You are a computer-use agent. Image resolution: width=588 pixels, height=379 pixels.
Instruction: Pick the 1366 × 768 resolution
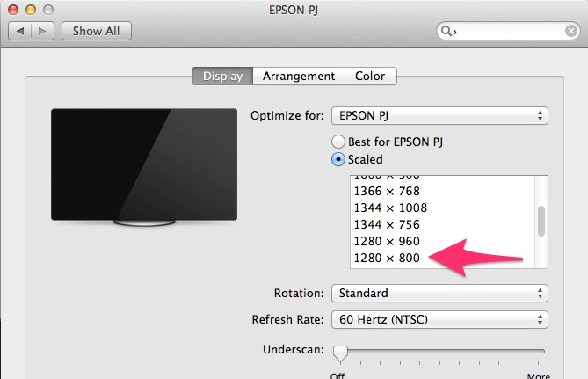pos(387,191)
